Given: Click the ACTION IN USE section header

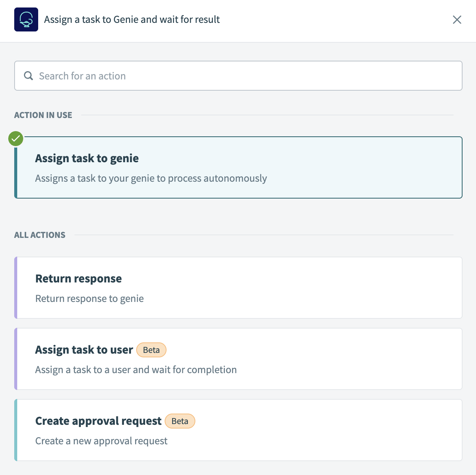Looking at the screenshot, I should 43,115.
